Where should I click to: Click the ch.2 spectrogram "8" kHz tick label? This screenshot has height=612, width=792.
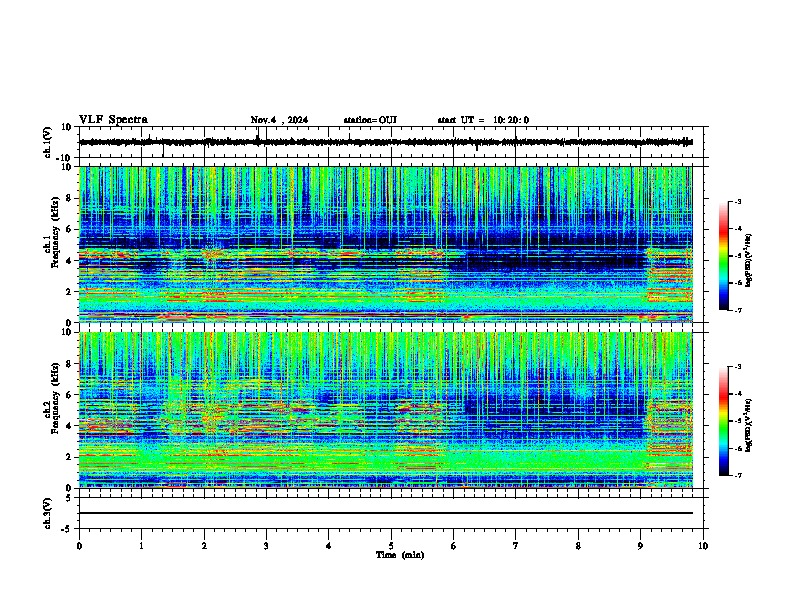69,364
